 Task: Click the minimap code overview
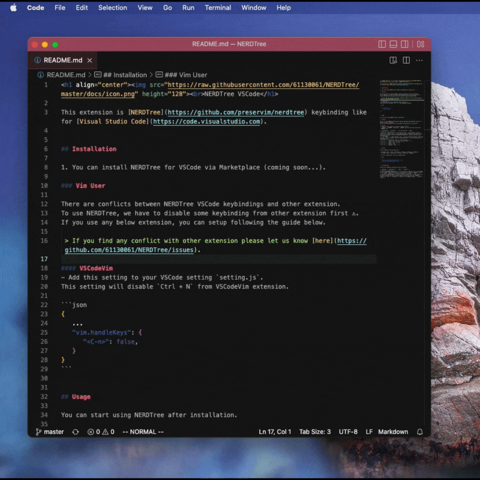pyautogui.click(x=402, y=129)
